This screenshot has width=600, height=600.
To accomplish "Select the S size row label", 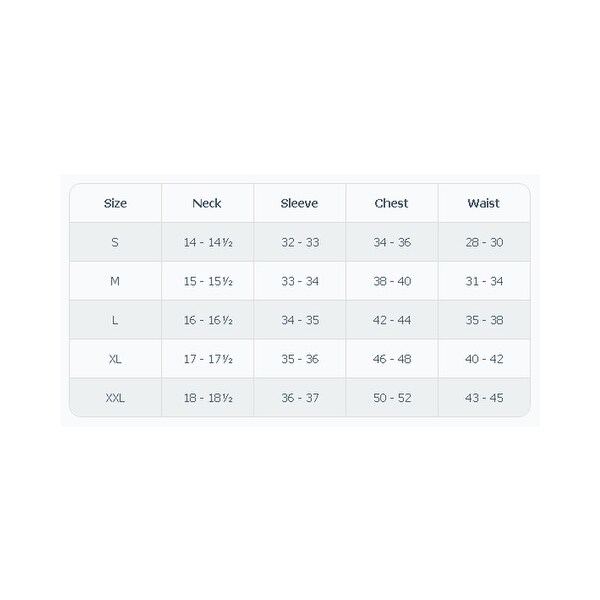I will click(x=115, y=242).
